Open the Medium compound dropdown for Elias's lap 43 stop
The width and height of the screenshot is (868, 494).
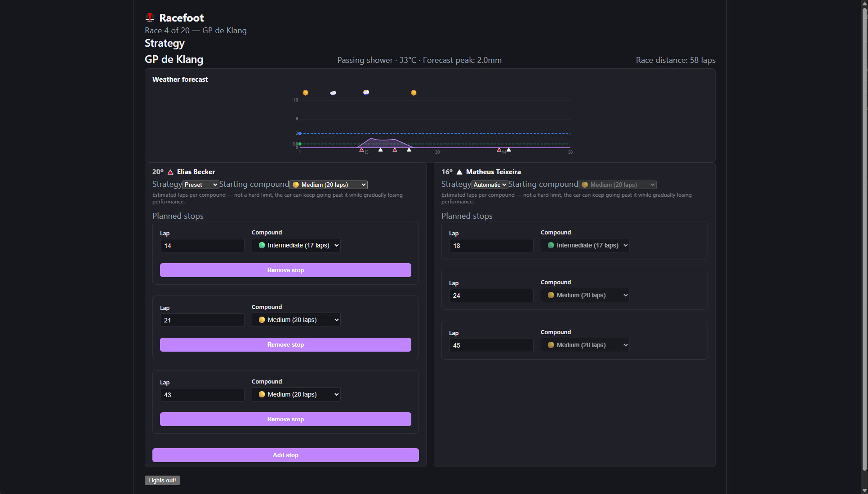tap(296, 394)
